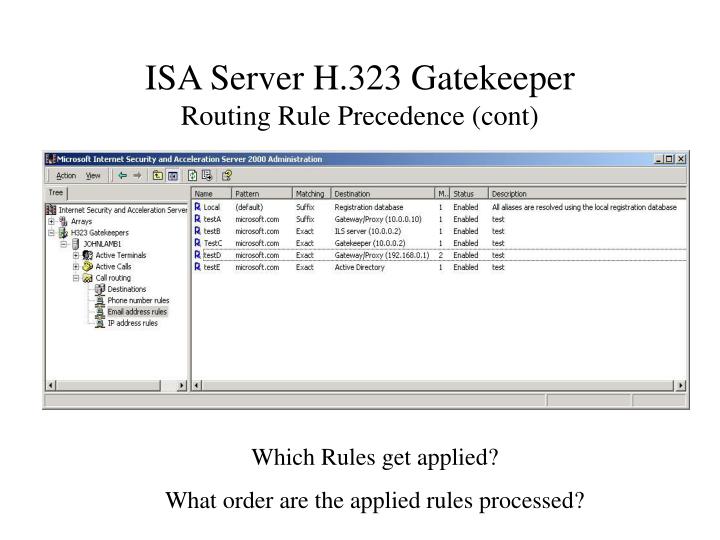
Task: Click destination Gatekeeper (10.0.0.2)
Action: tap(370, 243)
